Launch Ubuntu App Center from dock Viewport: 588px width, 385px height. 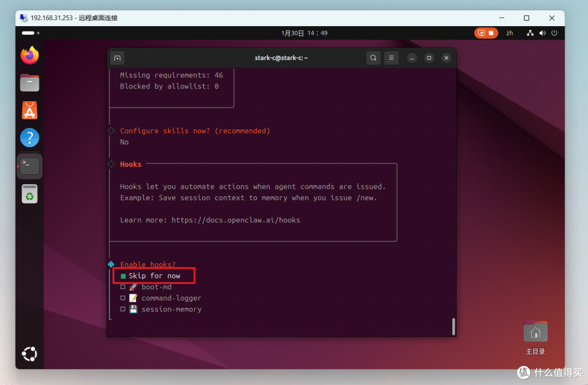pos(29,110)
